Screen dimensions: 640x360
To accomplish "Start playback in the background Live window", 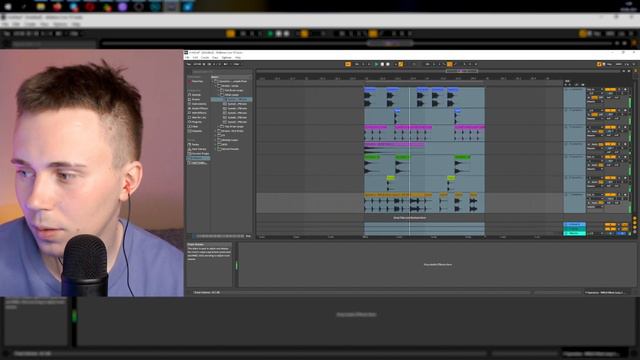I will coord(270,33).
